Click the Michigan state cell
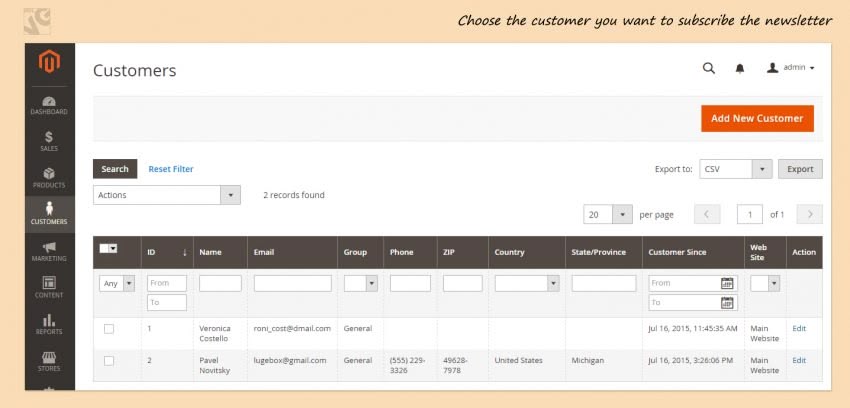The height and width of the screenshot is (408, 850). (x=588, y=360)
